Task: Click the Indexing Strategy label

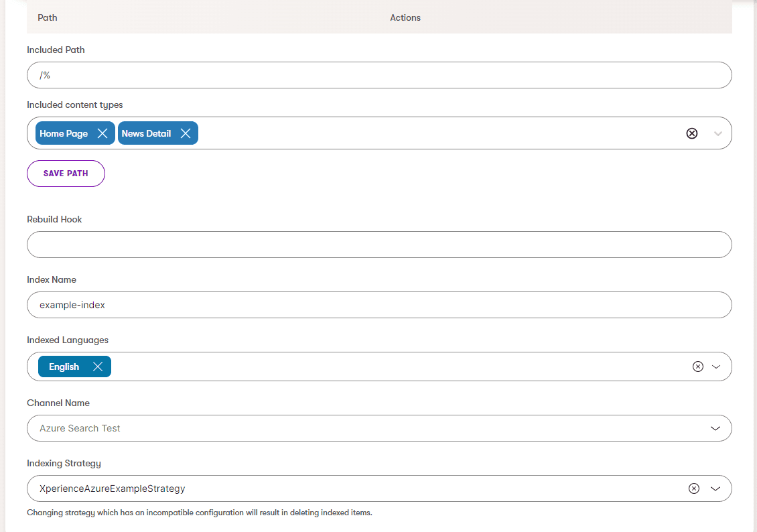Action: [64, 463]
